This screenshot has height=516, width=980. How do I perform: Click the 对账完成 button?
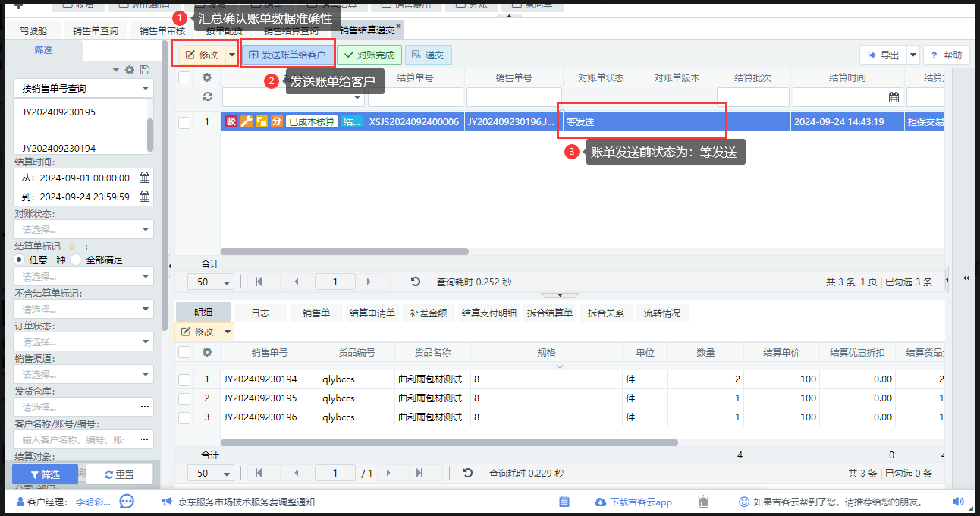coord(369,55)
